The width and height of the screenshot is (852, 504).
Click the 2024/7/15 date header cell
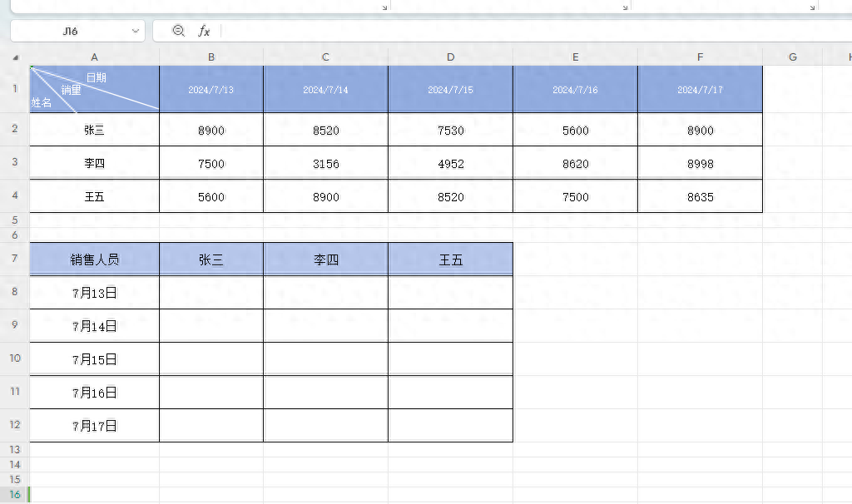click(x=450, y=90)
